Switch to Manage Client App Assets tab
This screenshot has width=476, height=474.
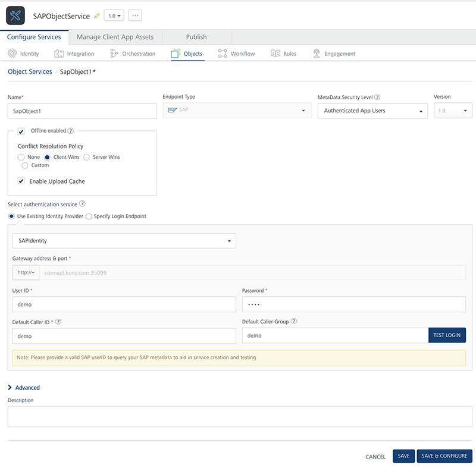click(x=115, y=37)
